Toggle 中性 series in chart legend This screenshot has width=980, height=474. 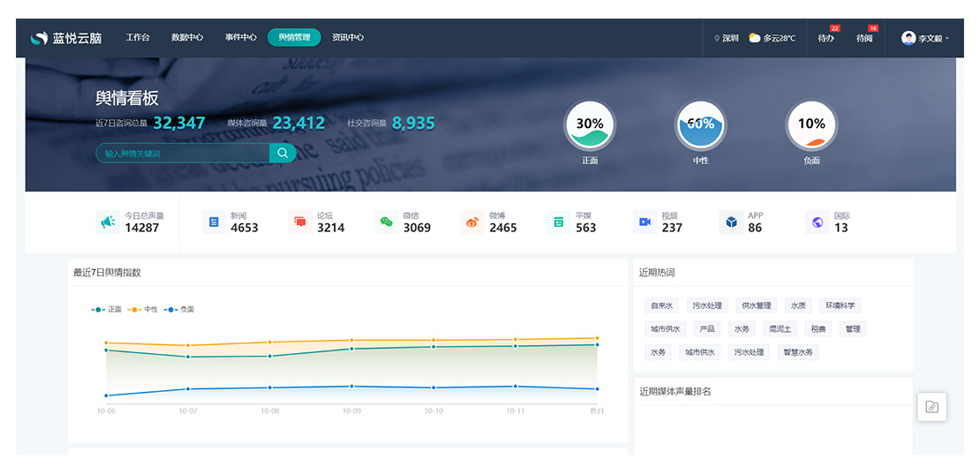143,310
